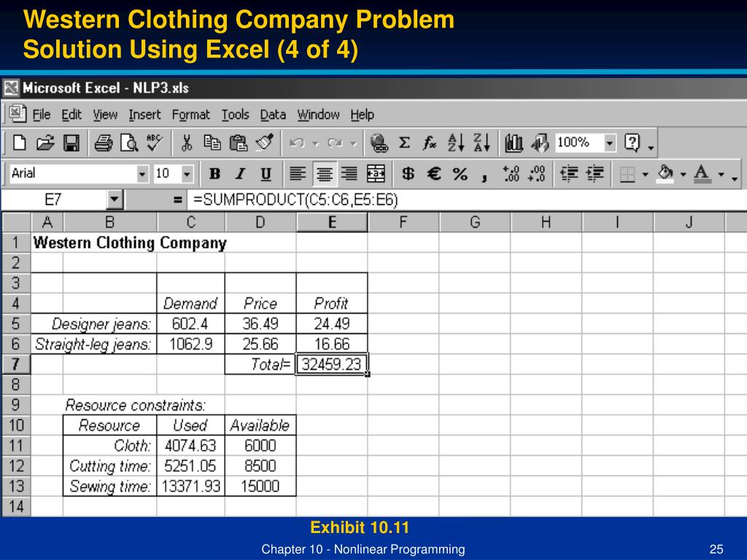Image resolution: width=747 pixels, height=560 pixels.
Task: Toggle Align Right
Action: tap(349, 174)
